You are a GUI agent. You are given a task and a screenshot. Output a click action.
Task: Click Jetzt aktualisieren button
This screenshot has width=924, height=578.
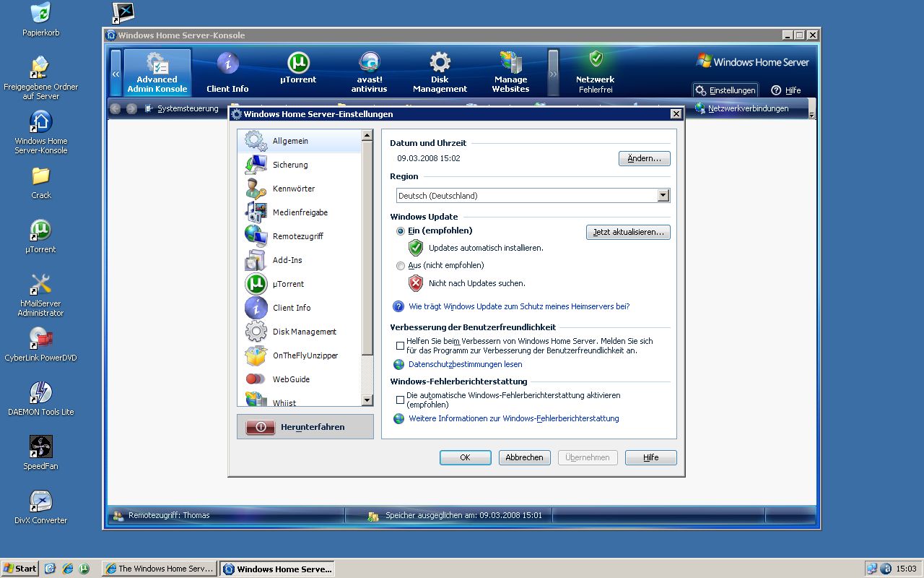pos(628,232)
